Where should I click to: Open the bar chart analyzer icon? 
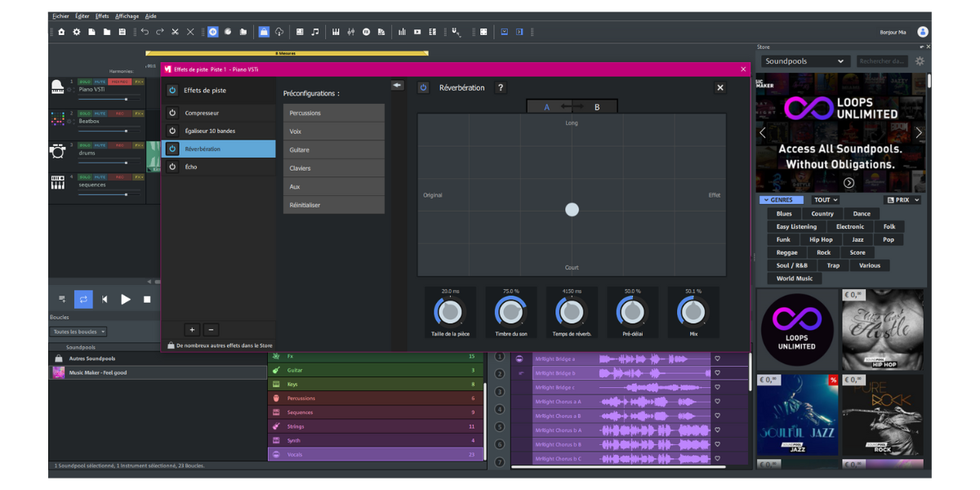point(402,32)
